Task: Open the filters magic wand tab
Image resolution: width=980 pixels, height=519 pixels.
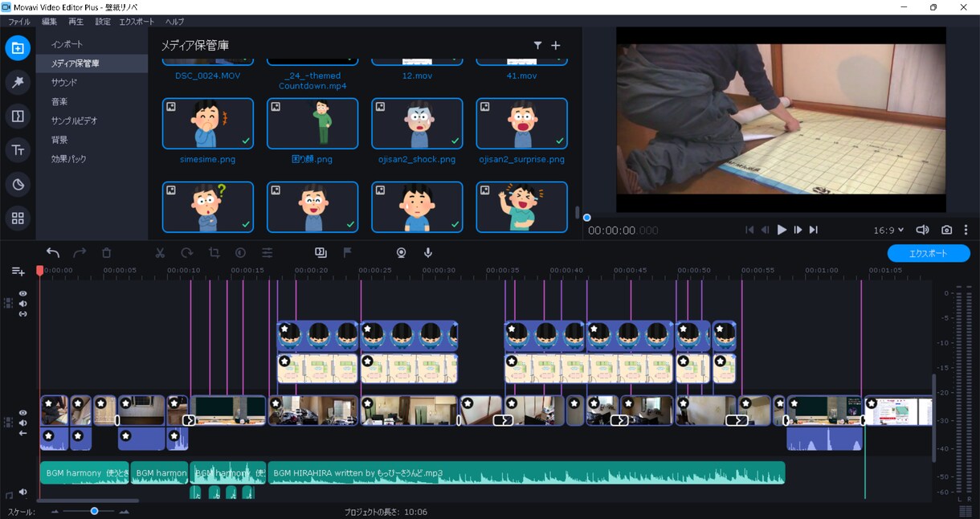Action: [x=18, y=82]
